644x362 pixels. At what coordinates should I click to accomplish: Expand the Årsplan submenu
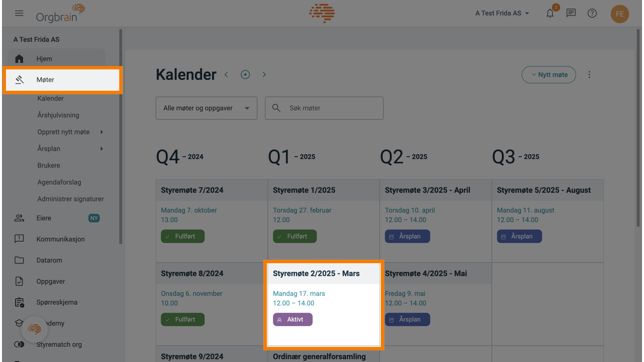102,149
